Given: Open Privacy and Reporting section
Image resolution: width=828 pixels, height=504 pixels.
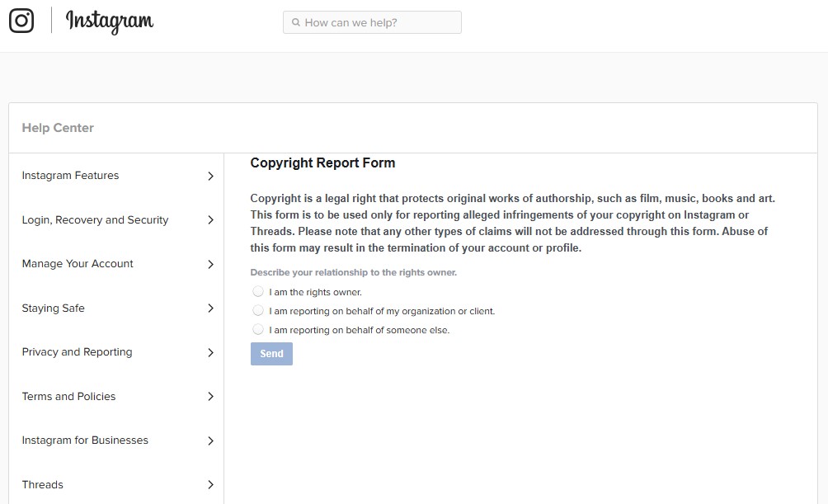Looking at the screenshot, I should click(77, 352).
